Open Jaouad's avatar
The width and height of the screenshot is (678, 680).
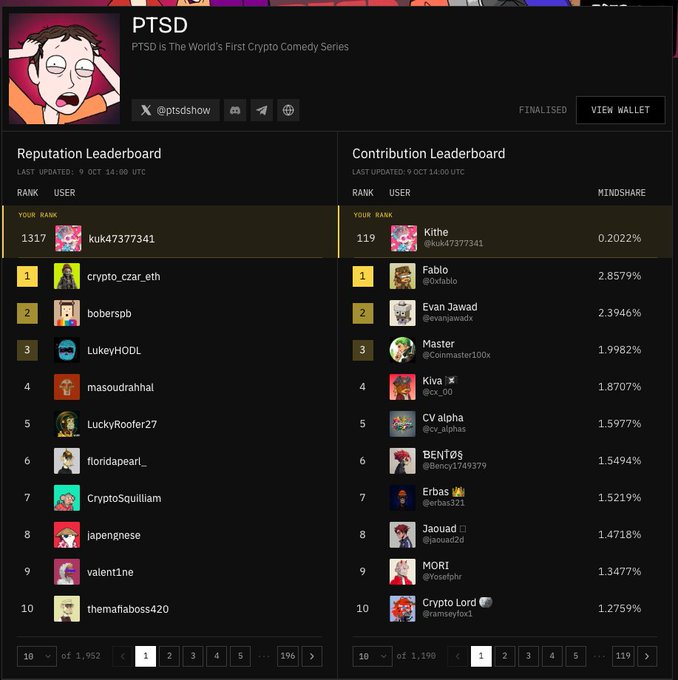(x=403, y=534)
